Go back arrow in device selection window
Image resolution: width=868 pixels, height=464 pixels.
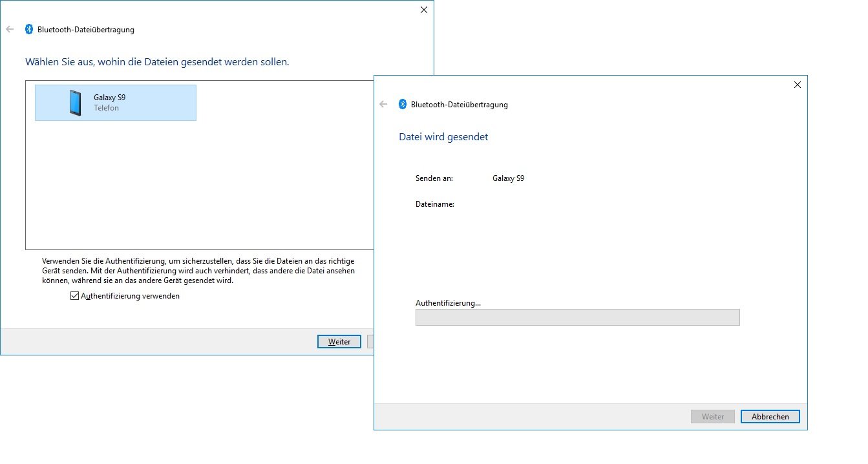(x=10, y=29)
